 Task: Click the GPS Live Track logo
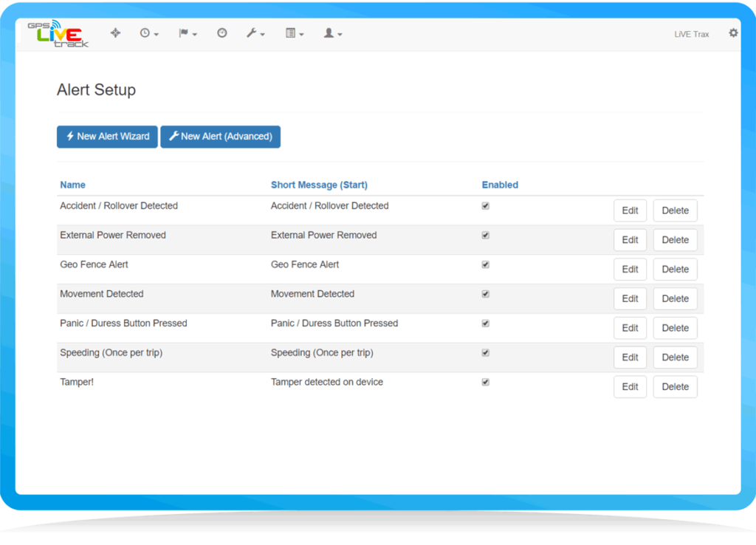pos(58,34)
